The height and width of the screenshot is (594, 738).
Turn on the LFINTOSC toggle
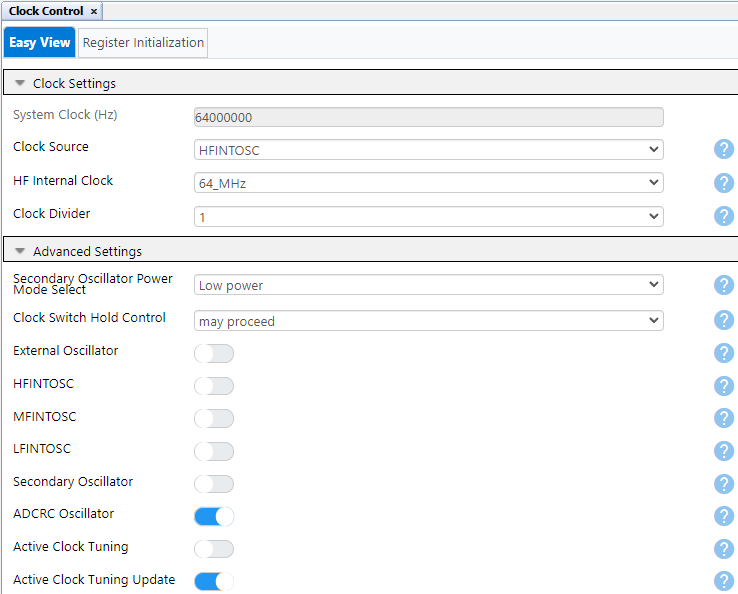214,451
